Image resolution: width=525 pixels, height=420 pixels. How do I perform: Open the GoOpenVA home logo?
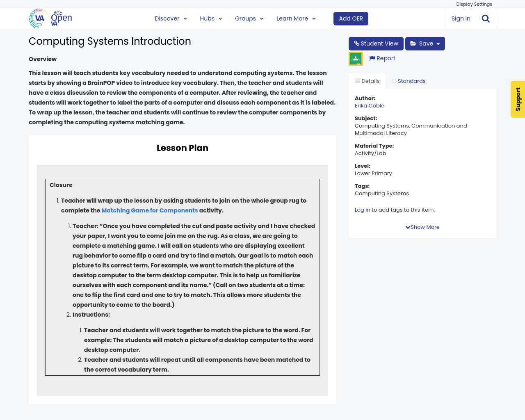[50, 18]
